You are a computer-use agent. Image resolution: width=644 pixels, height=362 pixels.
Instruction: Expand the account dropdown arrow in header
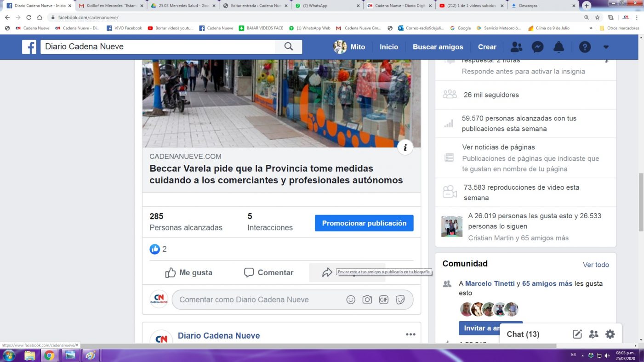click(606, 47)
